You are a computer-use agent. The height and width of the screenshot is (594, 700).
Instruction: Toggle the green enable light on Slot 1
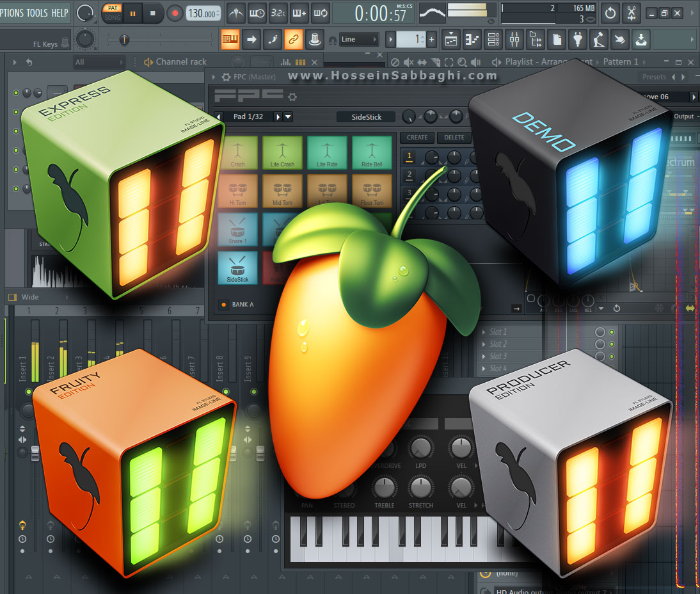click(612, 332)
